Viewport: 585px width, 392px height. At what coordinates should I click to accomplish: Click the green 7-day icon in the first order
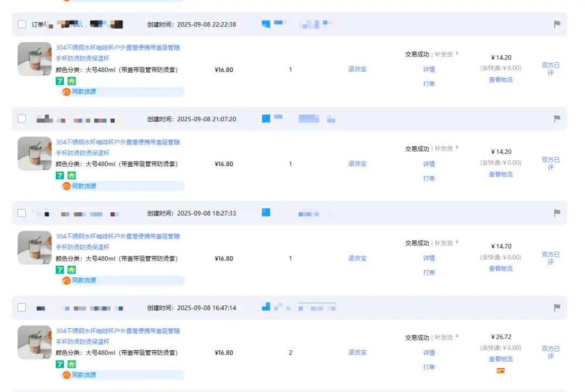coord(60,81)
